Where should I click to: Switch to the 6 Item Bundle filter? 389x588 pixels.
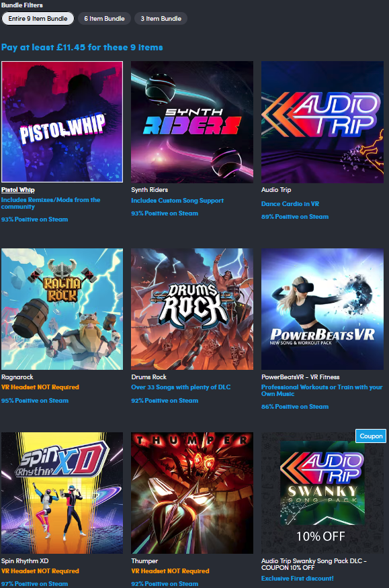[104, 18]
